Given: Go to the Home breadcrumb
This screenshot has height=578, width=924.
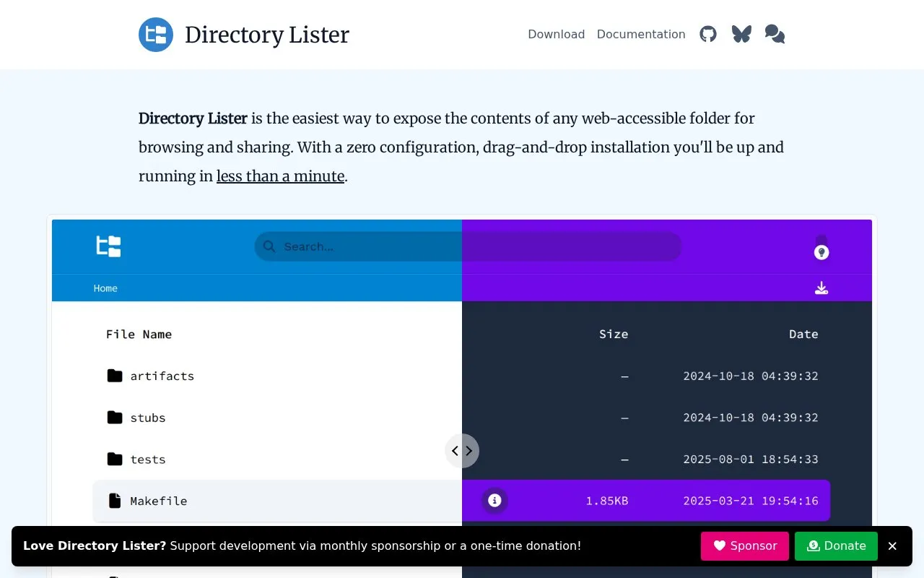Looking at the screenshot, I should point(105,288).
